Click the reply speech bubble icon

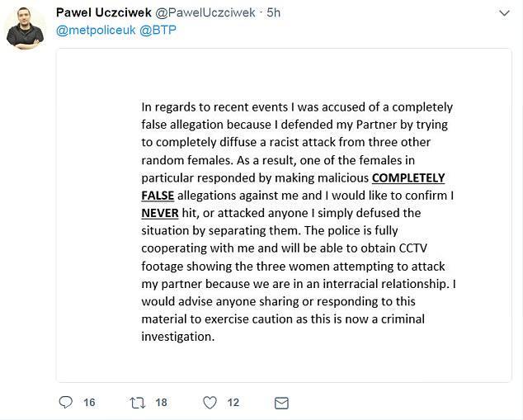66,403
